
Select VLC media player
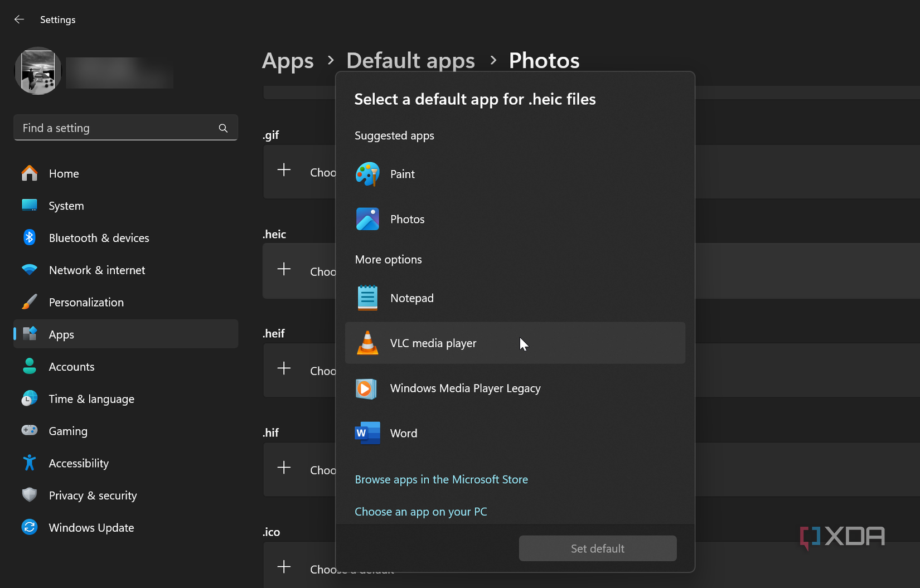433,343
